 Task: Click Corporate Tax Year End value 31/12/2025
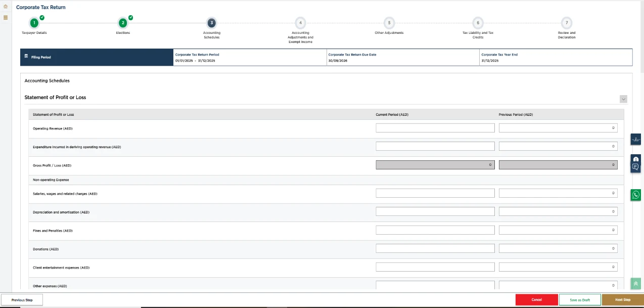pyautogui.click(x=490, y=61)
